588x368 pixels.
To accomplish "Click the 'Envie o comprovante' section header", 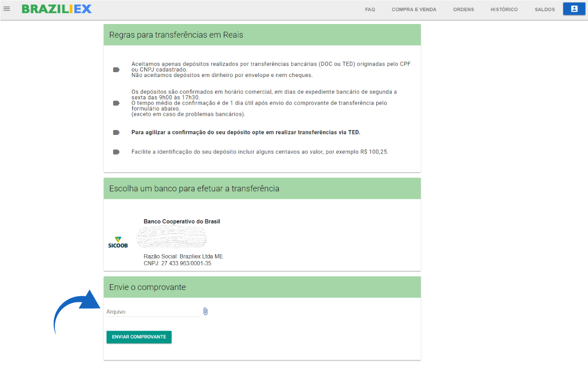I will pyautogui.click(x=147, y=287).
